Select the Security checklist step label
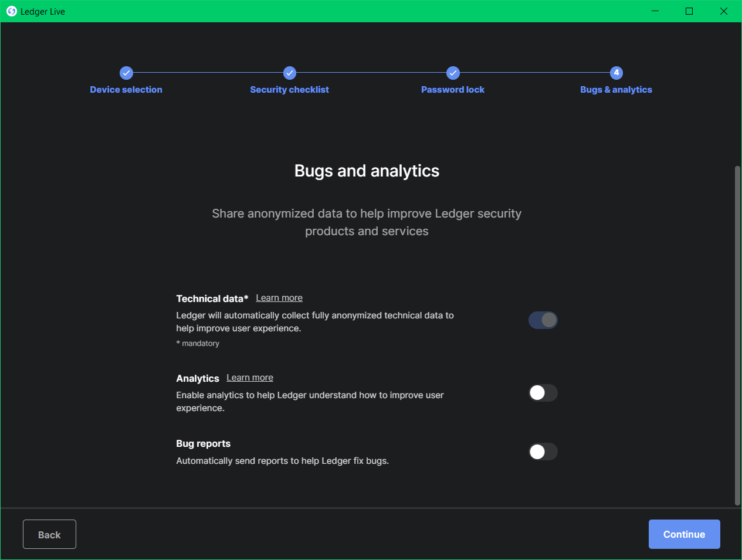Image resolution: width=742 pixels, height=560 pixels. (290, 90)
